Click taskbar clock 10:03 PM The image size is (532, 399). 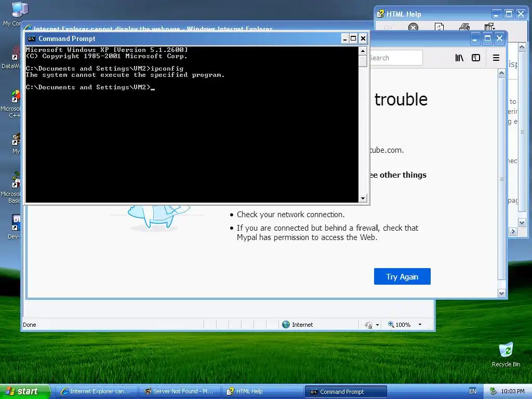[x=513, y=392]
